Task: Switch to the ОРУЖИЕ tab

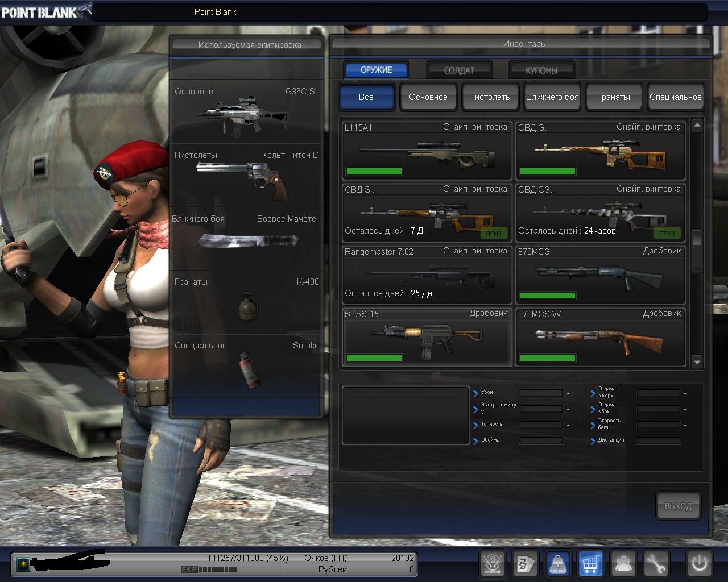Action: click(377, 70)
